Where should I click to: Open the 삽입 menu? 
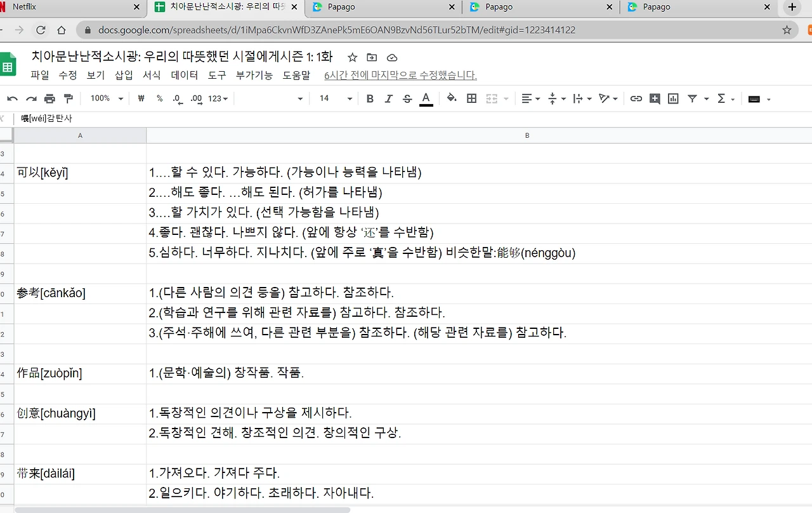point(123,75)
